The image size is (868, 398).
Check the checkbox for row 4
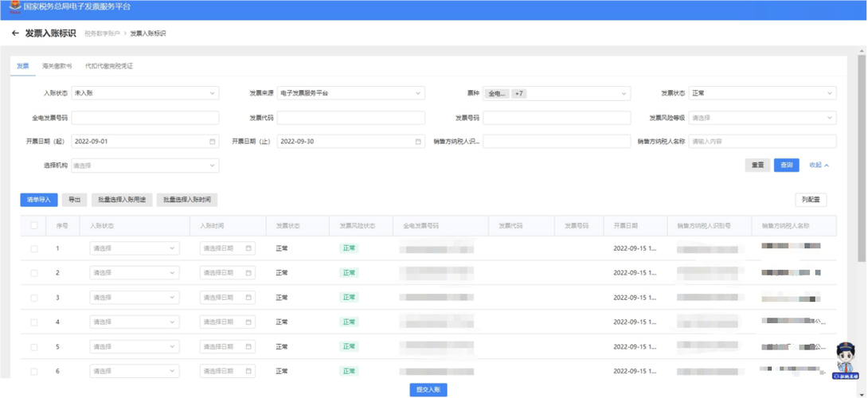point(34,322)
